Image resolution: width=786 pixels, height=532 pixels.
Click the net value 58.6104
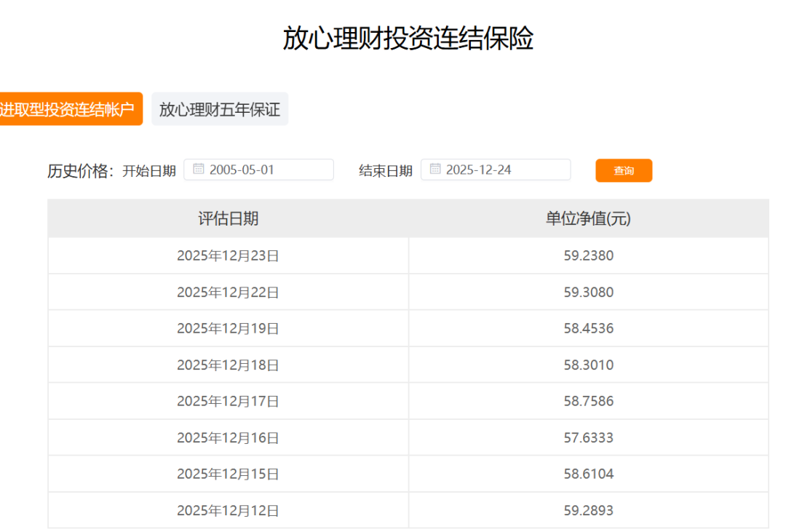588,474
